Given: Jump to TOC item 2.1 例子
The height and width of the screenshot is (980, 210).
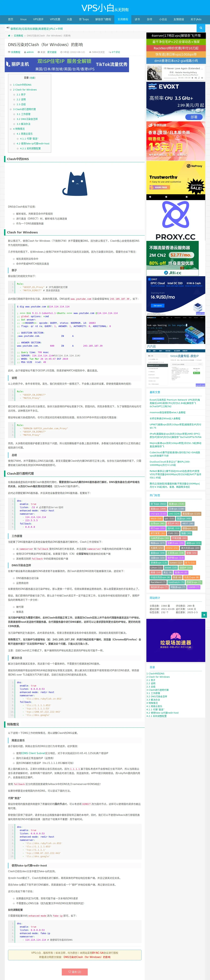Looking at the screenshot, I should (x=21, y=94).
